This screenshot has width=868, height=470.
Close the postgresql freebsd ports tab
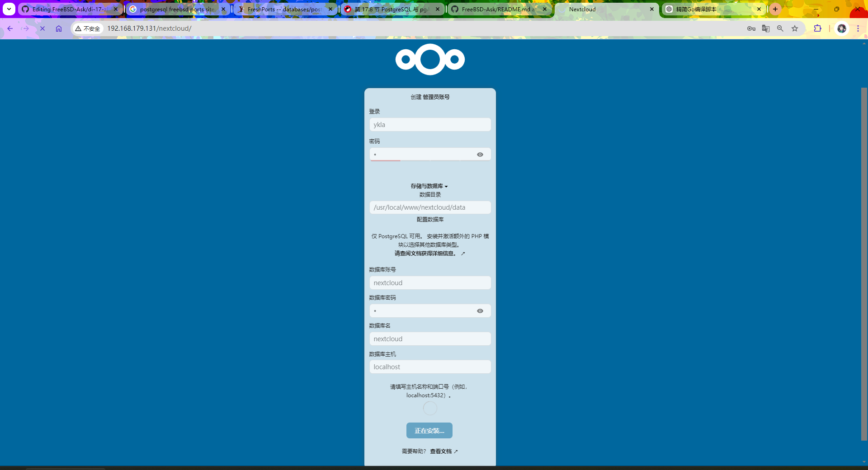tap(223, 9)
